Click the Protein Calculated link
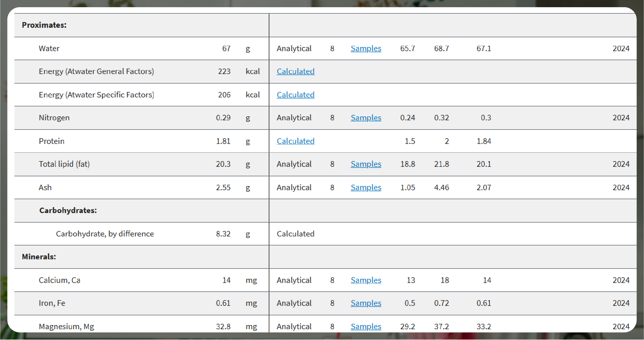644x340 pixels. click(x=295, y=140)
